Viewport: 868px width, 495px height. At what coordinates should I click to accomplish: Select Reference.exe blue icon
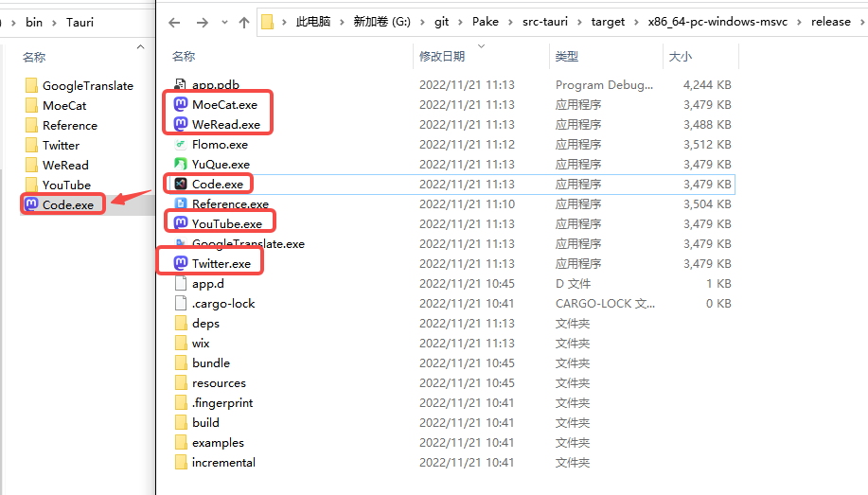click(x=181, y=203)
